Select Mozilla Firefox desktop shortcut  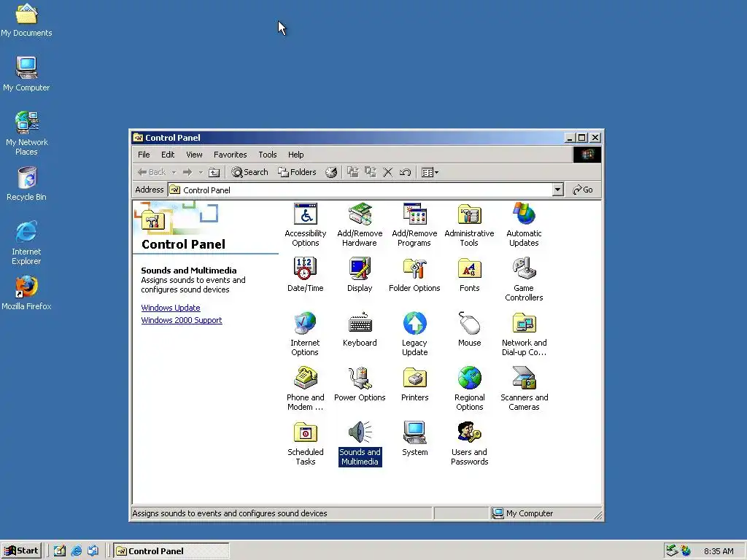tap(26, 293)
